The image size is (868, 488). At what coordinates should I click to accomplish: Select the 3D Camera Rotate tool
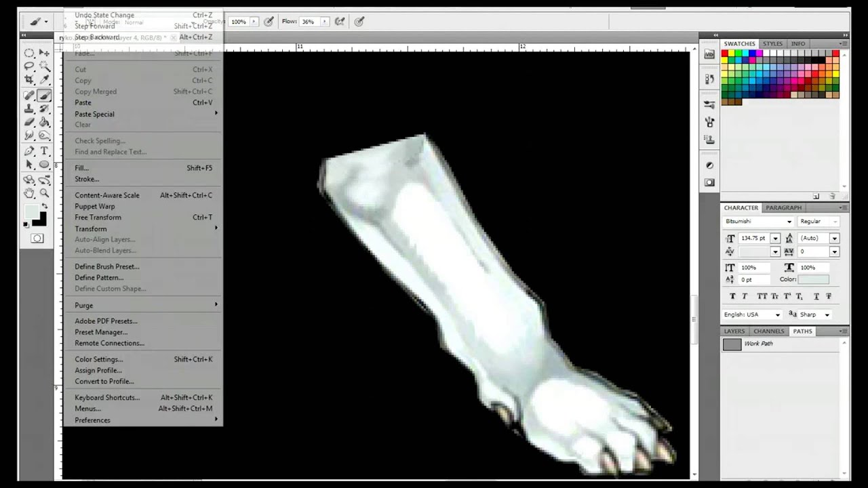pos(44,180)
